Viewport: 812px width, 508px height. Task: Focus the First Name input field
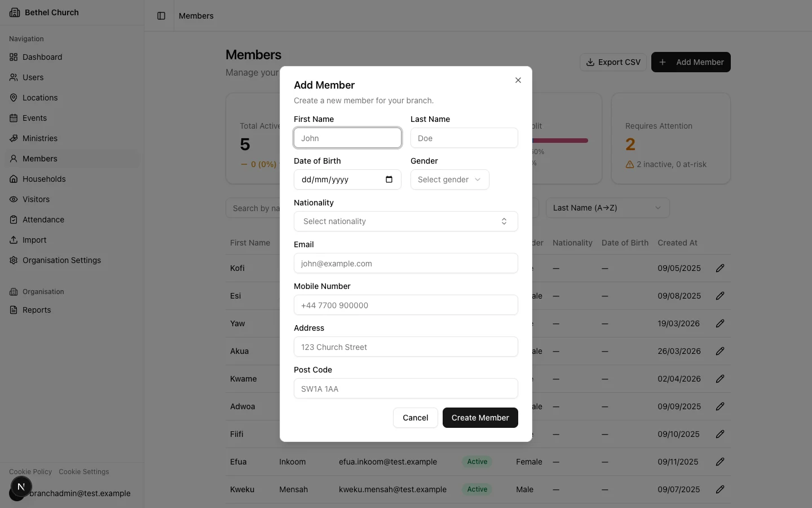(x=347, y=138)
